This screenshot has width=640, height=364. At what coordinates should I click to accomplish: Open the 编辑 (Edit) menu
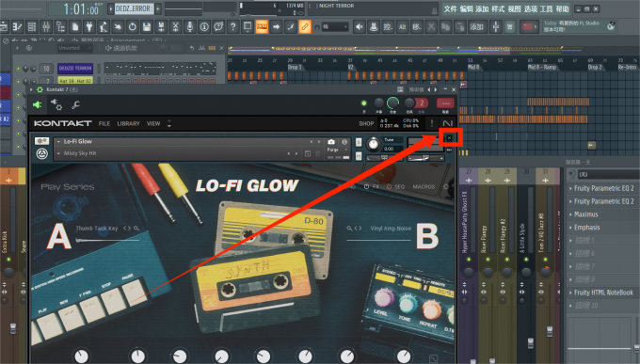pos(466,8)
